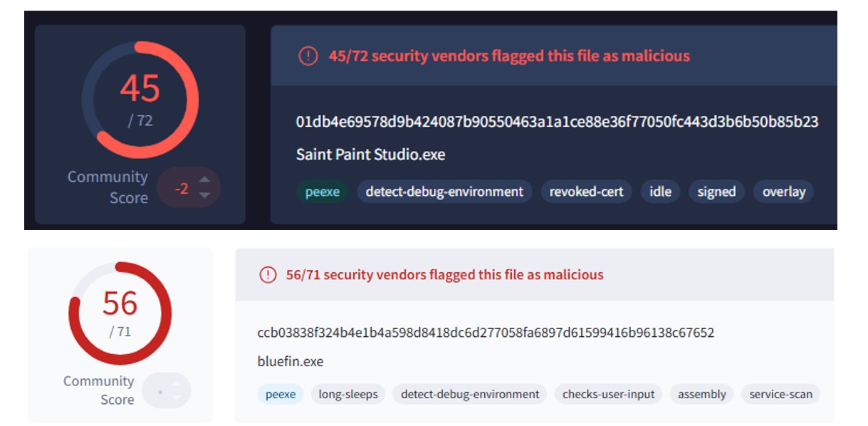Select the peexe tag on bluefin.exe
868x426 pixels.
(282, 393)
